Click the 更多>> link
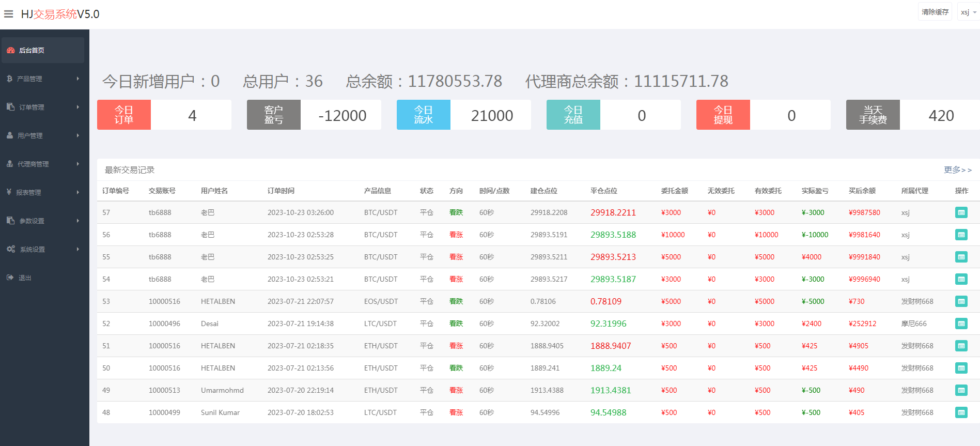 tap(957, 170)
